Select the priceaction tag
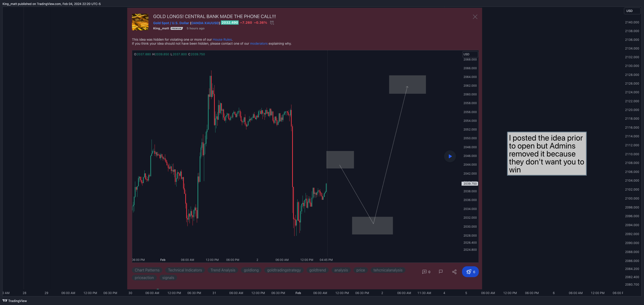This screenshot has height=305, width=644. [x=144, y=278]
